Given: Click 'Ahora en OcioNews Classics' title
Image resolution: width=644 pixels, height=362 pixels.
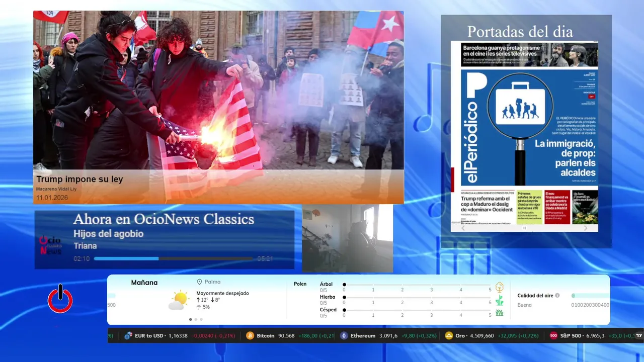Looking at the screenshot, I should pyautogui.click(x=164, y=219).
